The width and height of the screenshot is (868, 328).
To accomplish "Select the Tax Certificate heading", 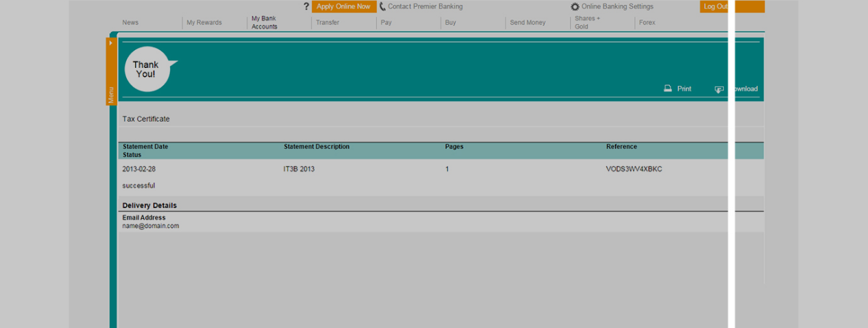I will tap(146, 119).
